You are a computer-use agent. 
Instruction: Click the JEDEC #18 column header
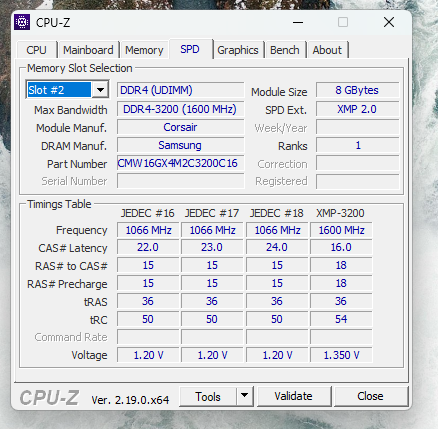277,213
